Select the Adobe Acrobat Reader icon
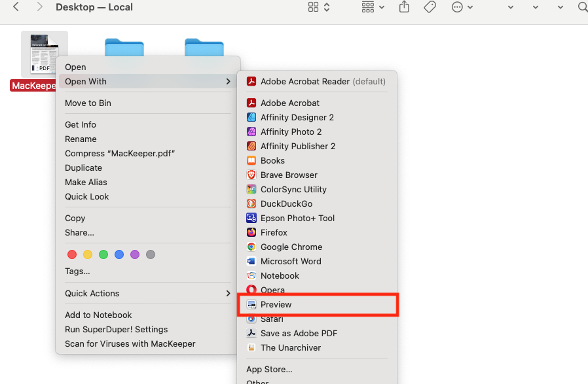The image size is (588, 384). point(251,81)
